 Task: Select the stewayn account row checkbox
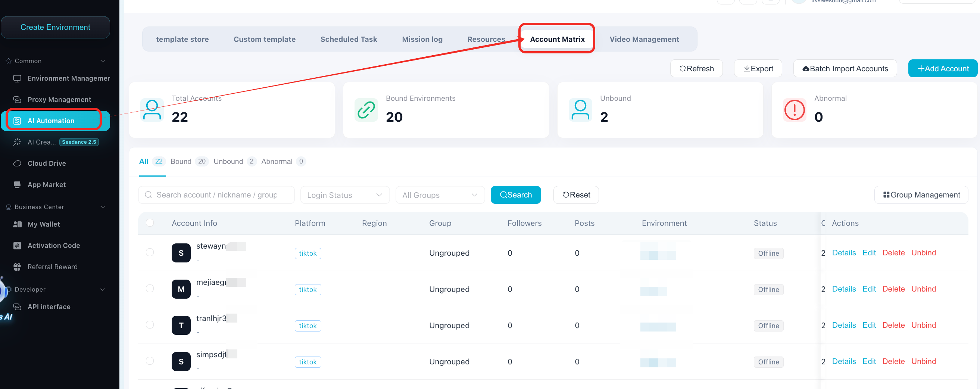tap(150, 253)
